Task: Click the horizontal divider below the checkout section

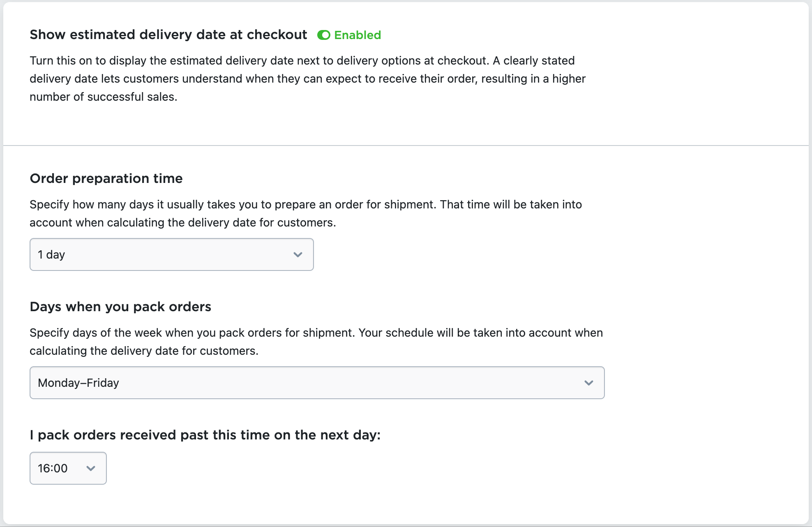Action: pyautogui.click(x=406, y=145)
